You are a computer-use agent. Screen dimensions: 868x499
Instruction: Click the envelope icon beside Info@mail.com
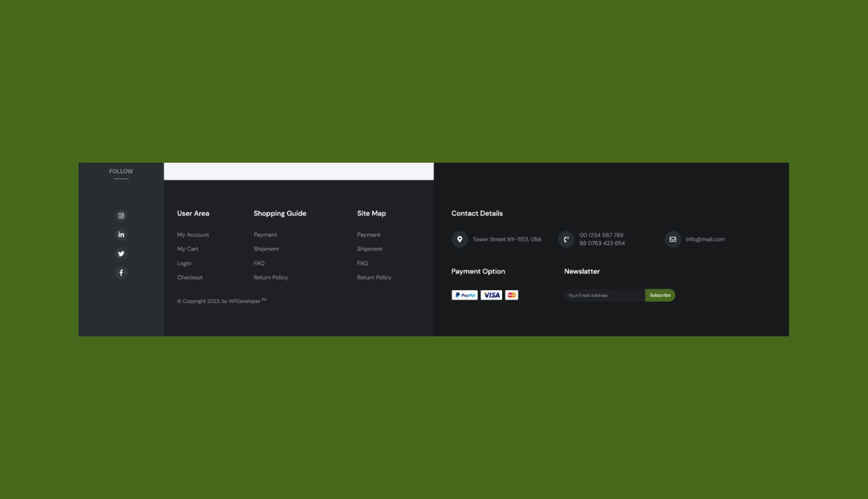(672, 239)
